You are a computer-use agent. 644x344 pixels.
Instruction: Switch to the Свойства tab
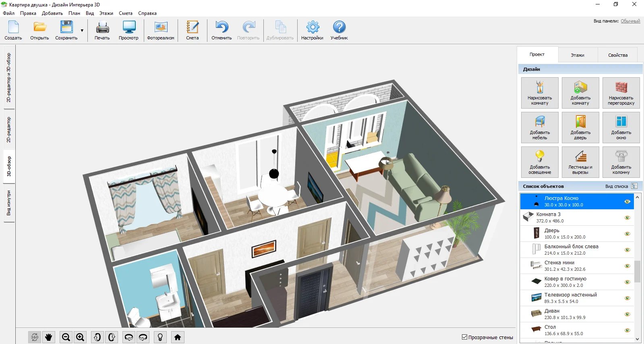618,55
